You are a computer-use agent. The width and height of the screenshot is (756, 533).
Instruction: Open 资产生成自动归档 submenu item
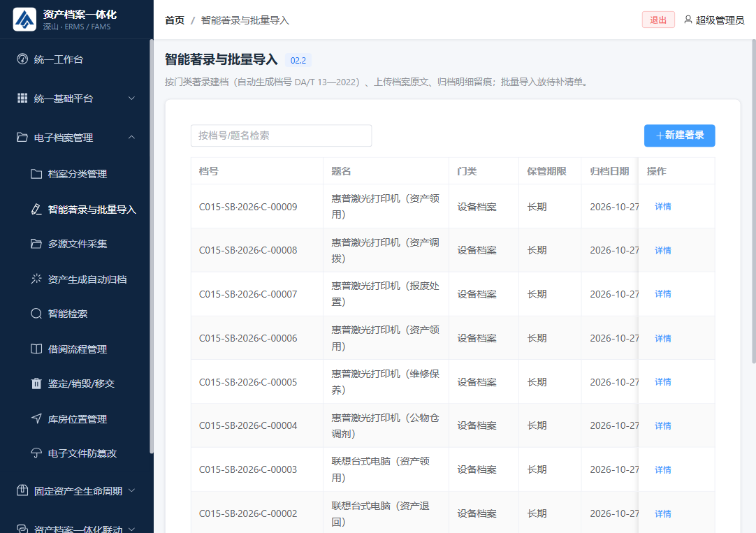tap(75, 279)
